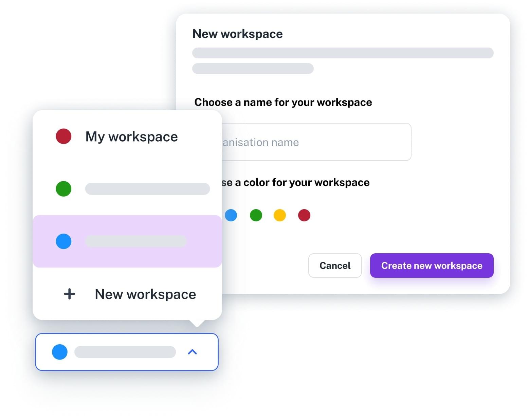Click the green dot icon in workspace list
Image resolution: width=527 pixels, height=420 pixels.
[63, 189]
